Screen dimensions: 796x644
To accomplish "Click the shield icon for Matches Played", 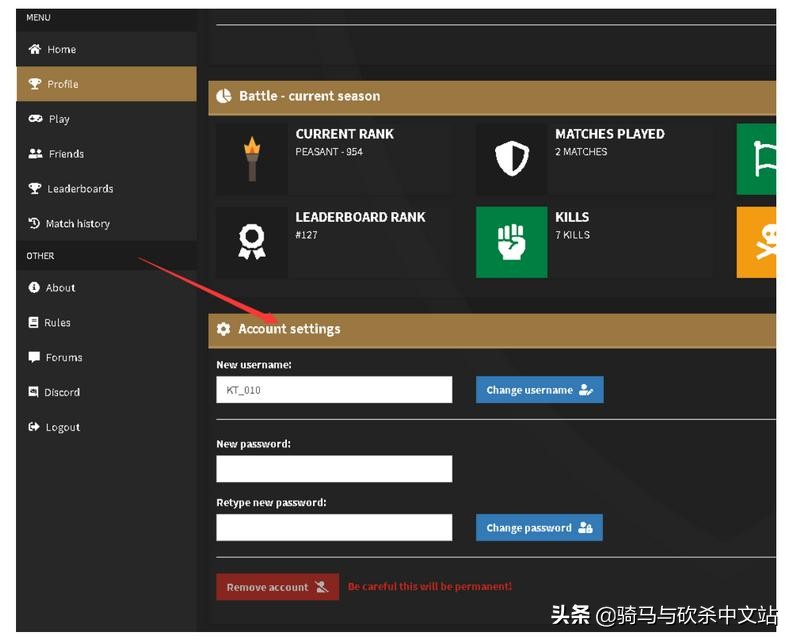I will 512,158.
